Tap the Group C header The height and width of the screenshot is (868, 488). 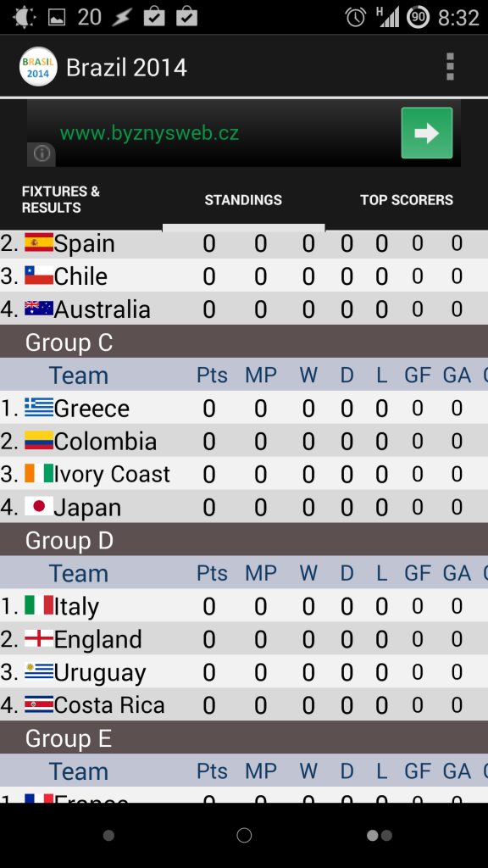(x=244, y=342)
